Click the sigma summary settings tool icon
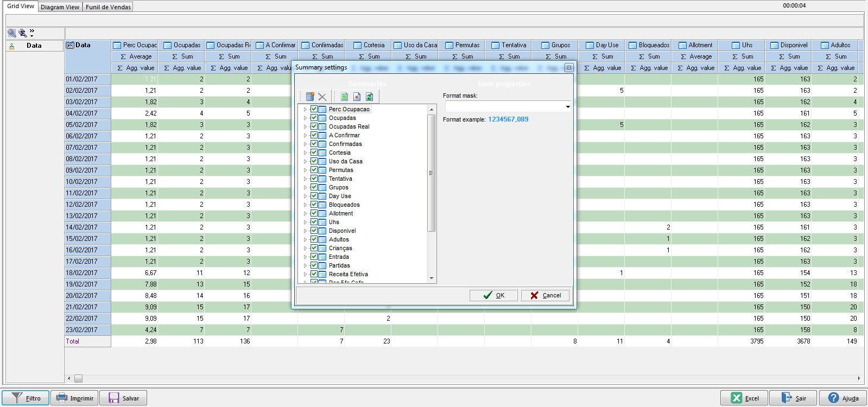This screenshot has height=407, width=868. tap(22, 33)
